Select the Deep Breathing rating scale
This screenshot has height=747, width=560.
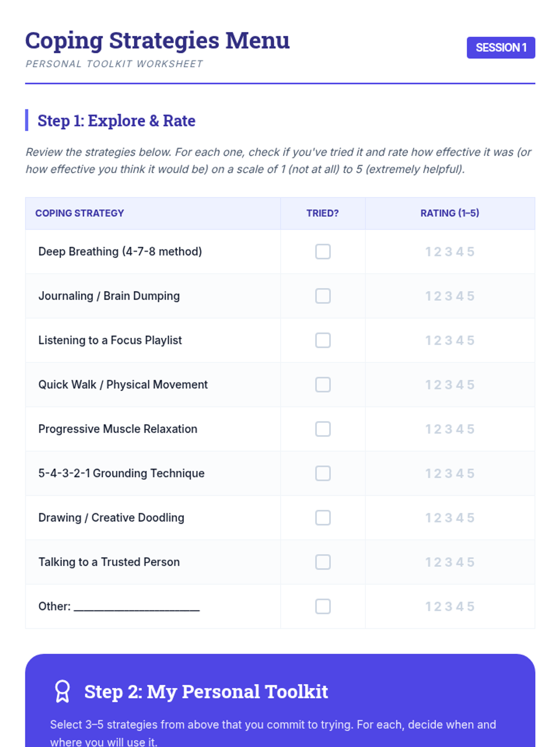coord(449,252)
